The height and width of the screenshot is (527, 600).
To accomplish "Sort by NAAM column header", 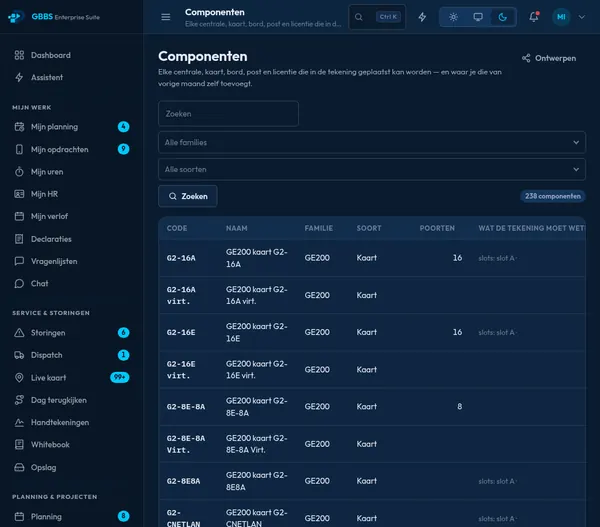I will click(x=236, y=228).
